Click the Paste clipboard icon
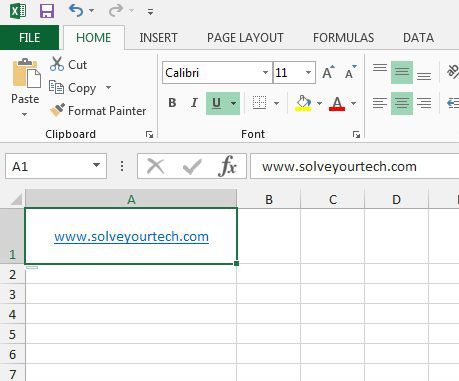 pyautogui.click(x=26, y=73)
